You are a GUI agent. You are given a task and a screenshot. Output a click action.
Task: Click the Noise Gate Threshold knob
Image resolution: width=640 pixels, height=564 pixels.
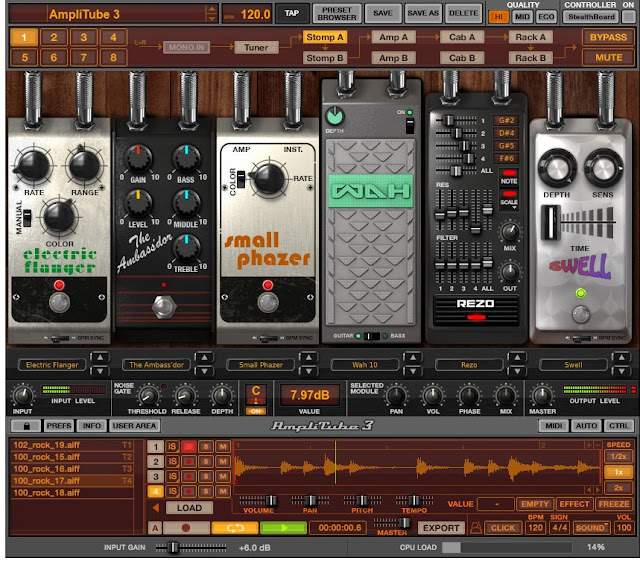point(148,396)
